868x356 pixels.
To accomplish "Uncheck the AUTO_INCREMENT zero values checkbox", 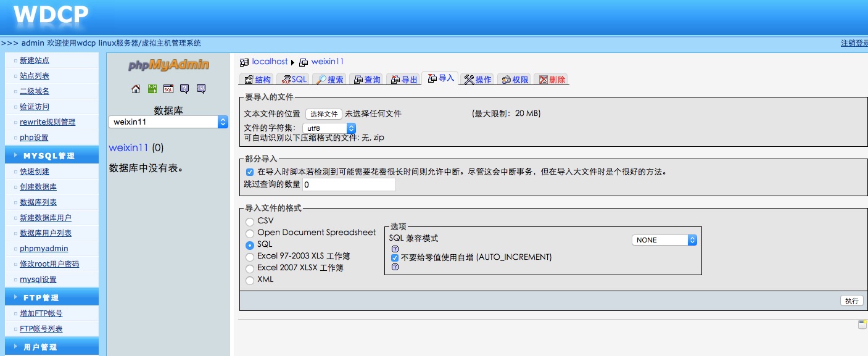I will coord(395,257).
